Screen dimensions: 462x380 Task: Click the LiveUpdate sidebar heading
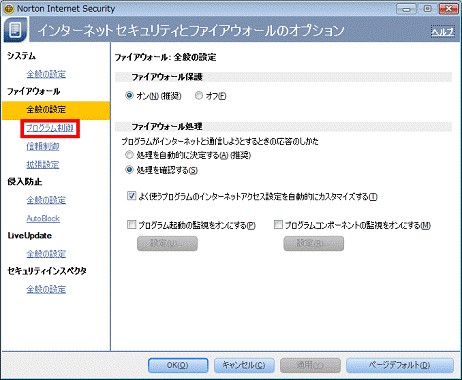point(30,236)
